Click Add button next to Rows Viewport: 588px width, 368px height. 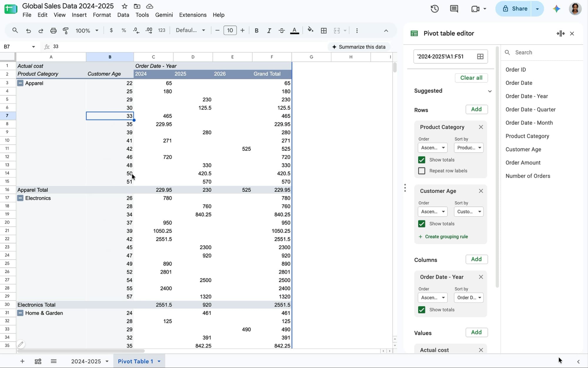[476, 109]
